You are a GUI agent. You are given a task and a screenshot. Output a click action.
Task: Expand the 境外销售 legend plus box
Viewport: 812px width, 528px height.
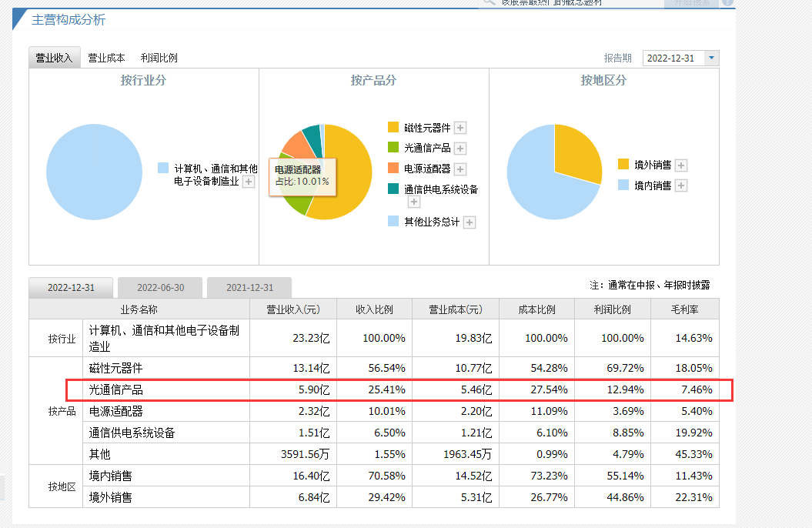(681, 165)
